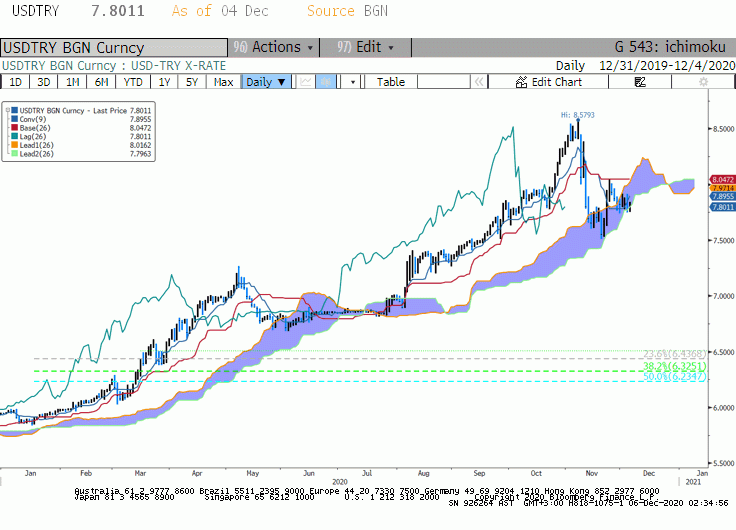This screenshot has width=736, height=530.
Task: Click the Base(26) red legend swatch
Action: [15, 128]
